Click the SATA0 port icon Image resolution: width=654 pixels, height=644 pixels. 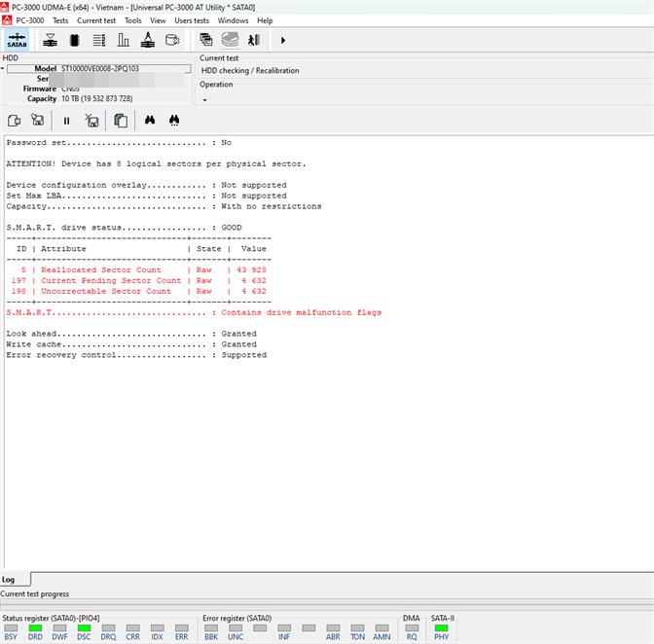pos(17,41)
